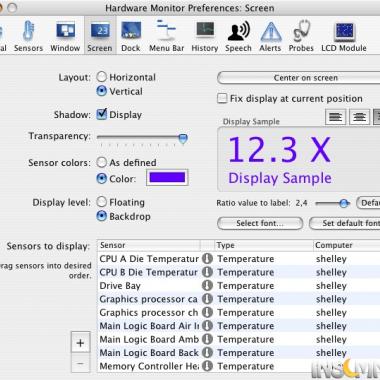Select Memory Controller He row text

149,366
